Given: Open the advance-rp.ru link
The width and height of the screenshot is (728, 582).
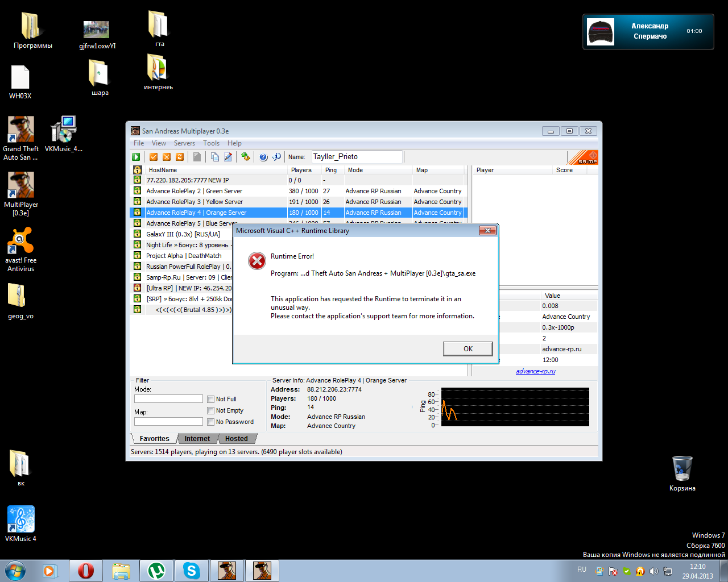Looking at the screenshot, I should click(535, 371).
